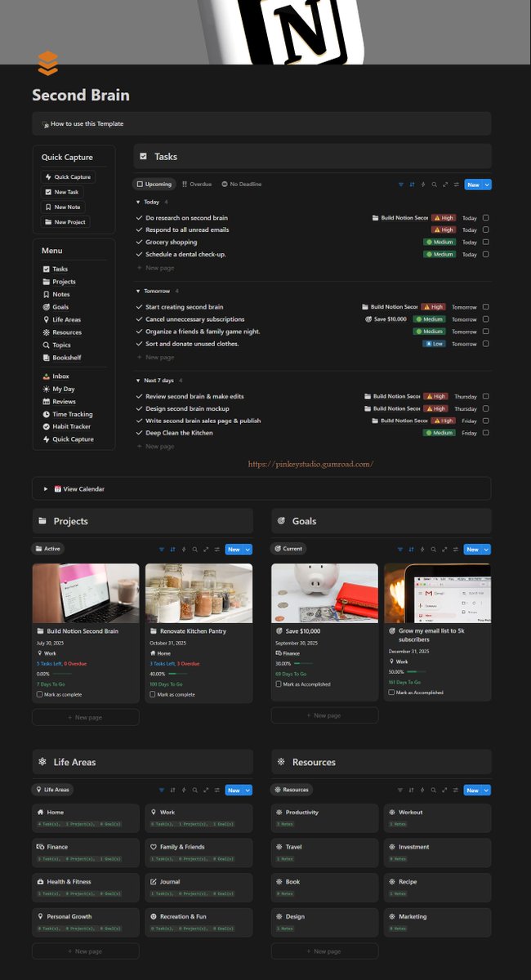This screenshot has height=980, width=531.
Task: Open Resources database as full page
Action: 445,791
